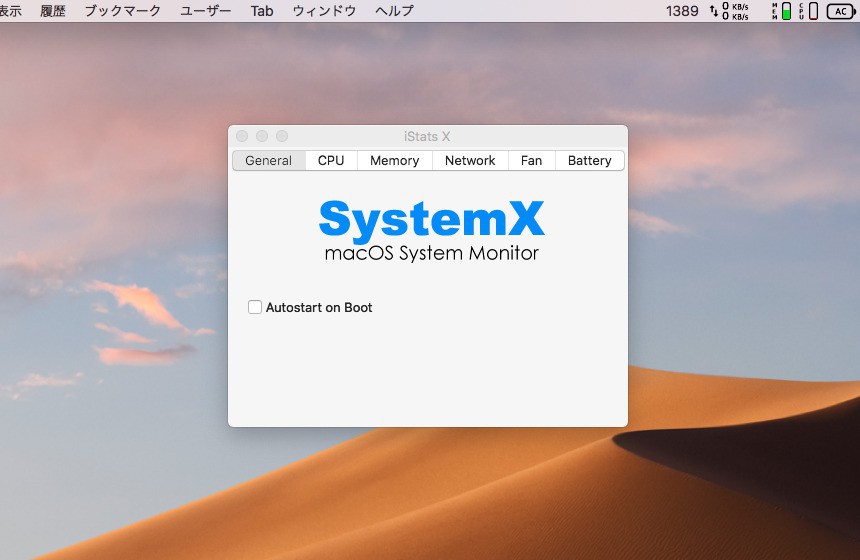Viewport: 860px width, 560px height.
Task: Go to the Network tab
Action: tap(470, 161)
